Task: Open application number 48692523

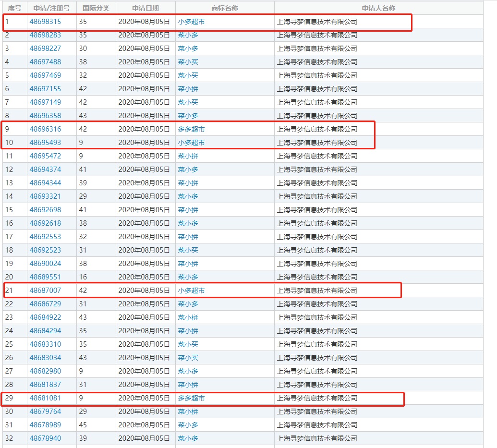Action: 45,250
